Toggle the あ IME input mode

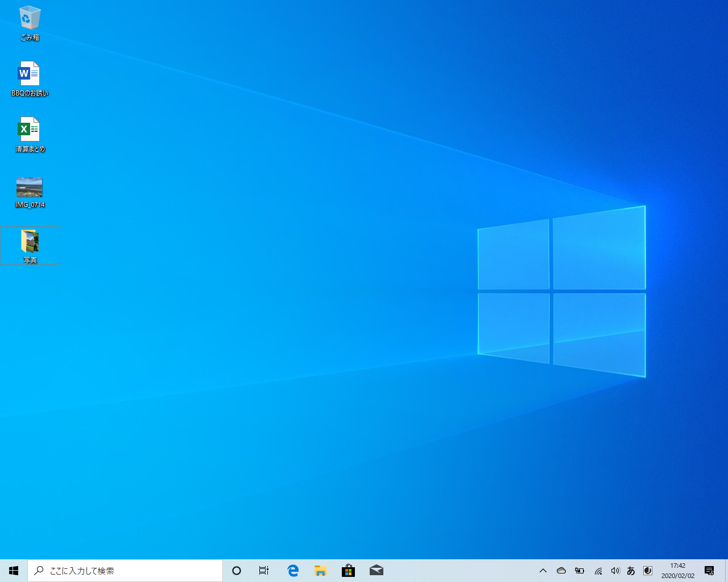pos(631,571)
